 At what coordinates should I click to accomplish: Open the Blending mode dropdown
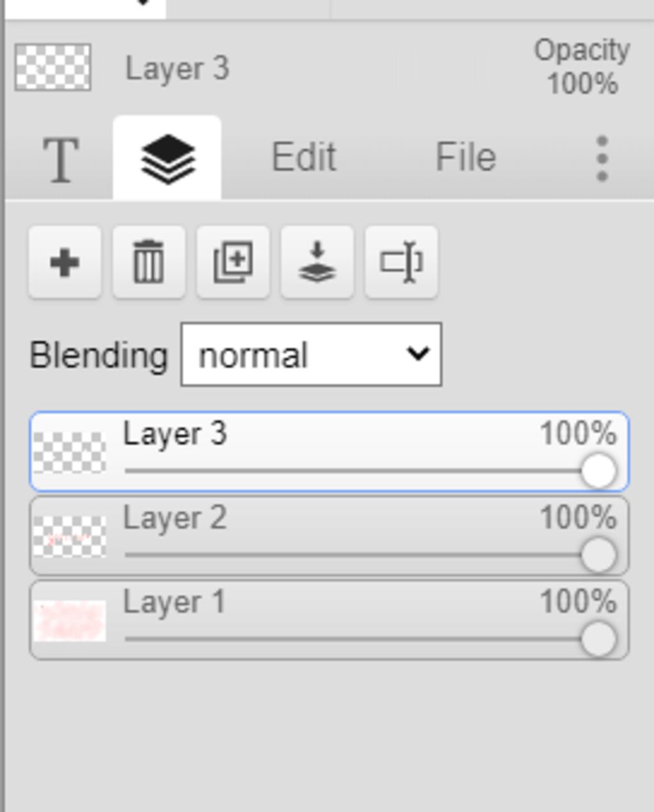click(311, 354)
